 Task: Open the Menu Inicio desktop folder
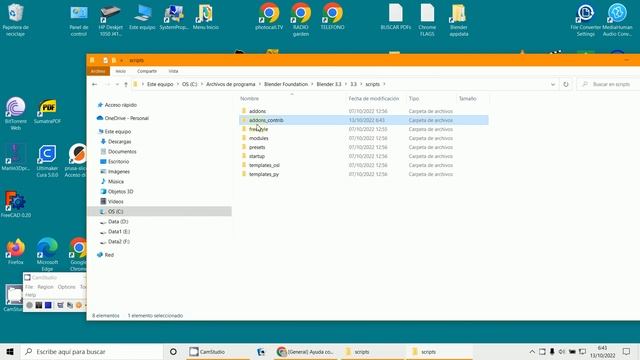pyautogui.click(x=206, y=17)
